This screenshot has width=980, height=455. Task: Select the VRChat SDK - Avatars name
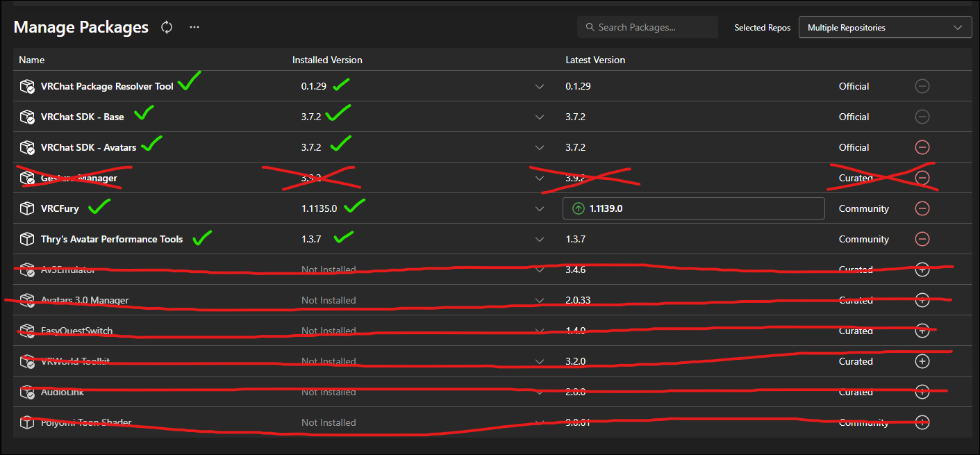click(88, 147)
